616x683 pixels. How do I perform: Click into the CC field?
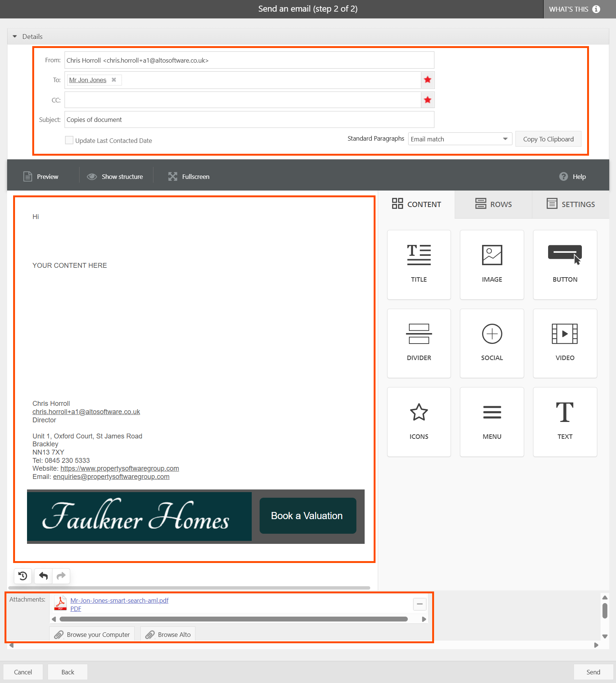(x=242, y=100)
